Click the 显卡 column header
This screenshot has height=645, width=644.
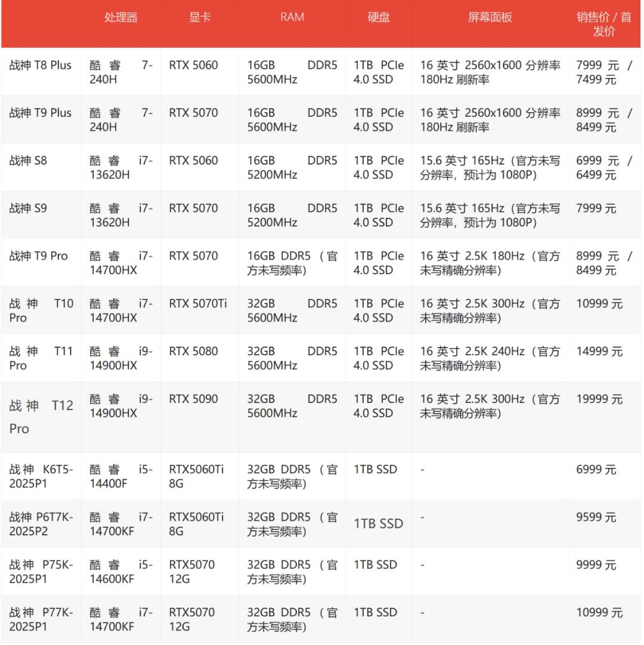[200, 17]
